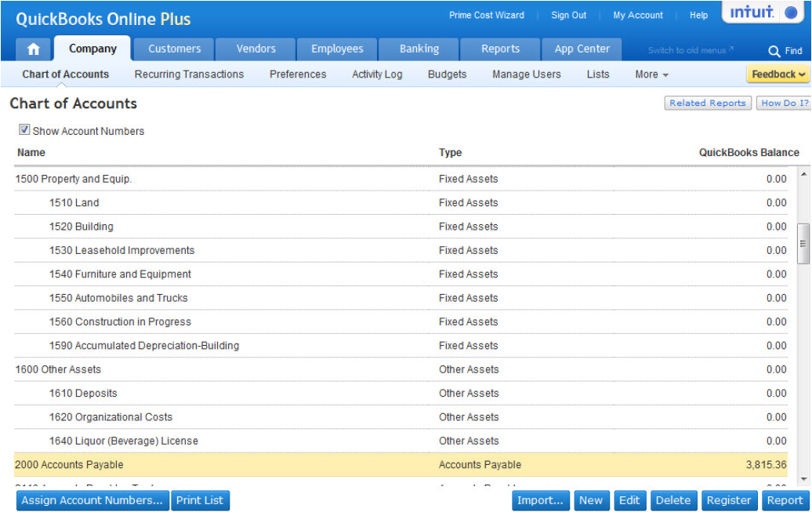Open the Employees tab
Screen dimensions: 812x512
(337, 49)
